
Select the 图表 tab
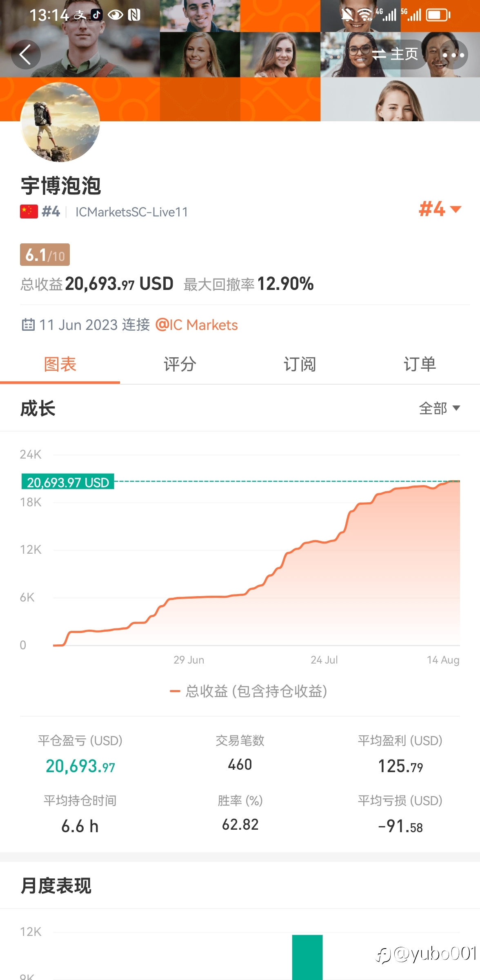(60, 364)
